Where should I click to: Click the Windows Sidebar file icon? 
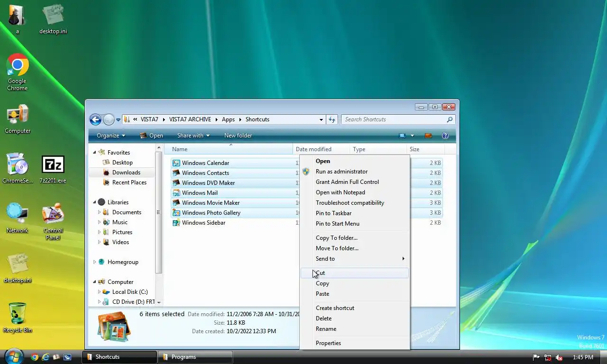[x=176, y=223]
